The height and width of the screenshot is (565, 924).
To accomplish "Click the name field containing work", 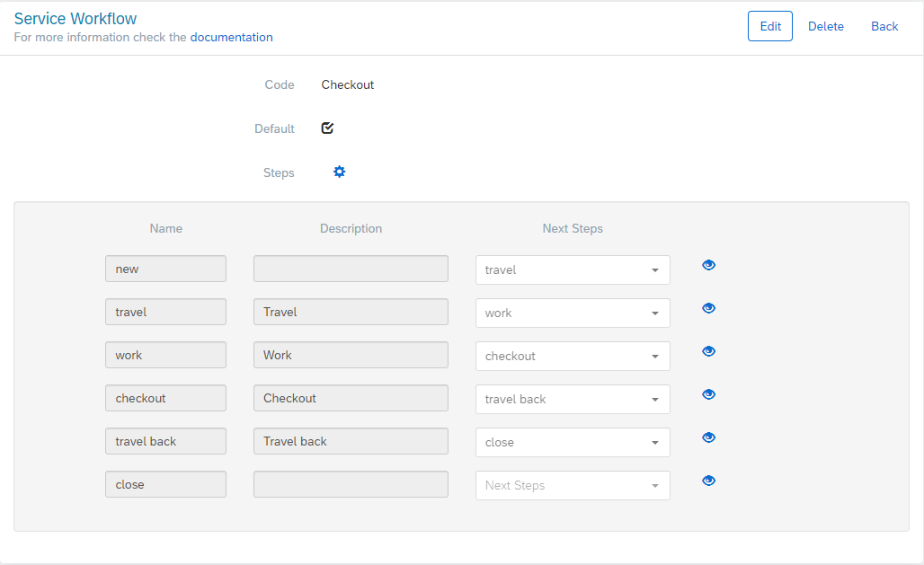I will (165, 355).
